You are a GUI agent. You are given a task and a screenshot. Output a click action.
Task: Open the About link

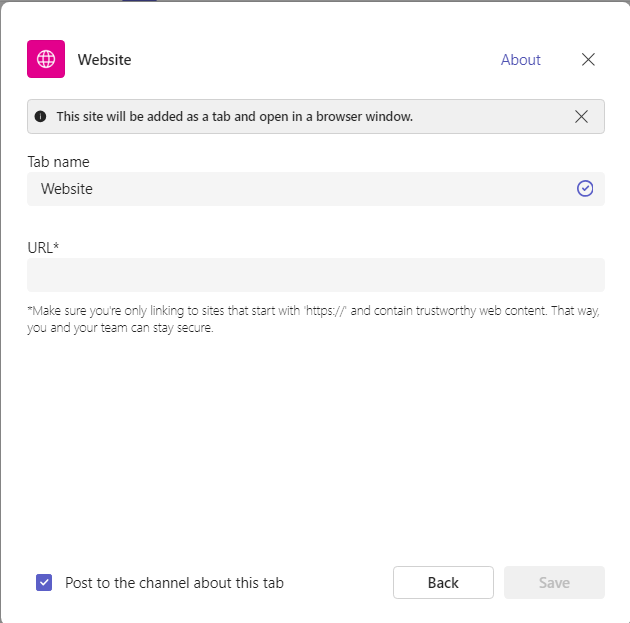tap(520, 60)
